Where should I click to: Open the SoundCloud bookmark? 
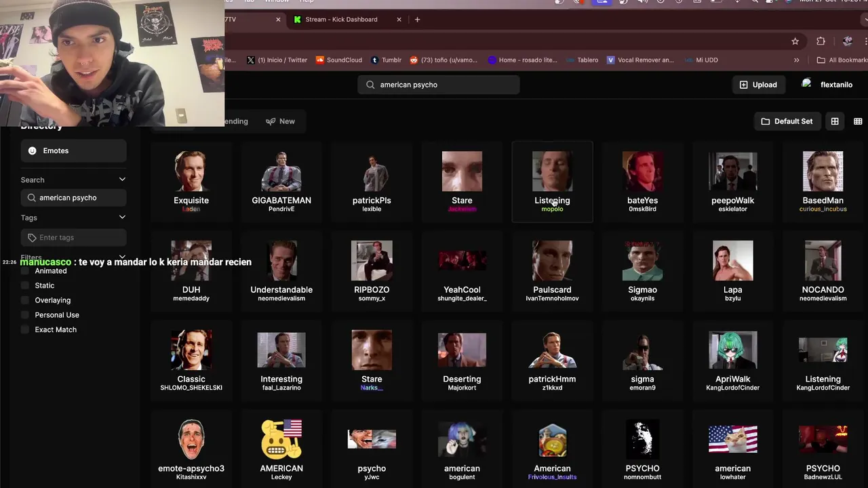(x=339, y=60)
